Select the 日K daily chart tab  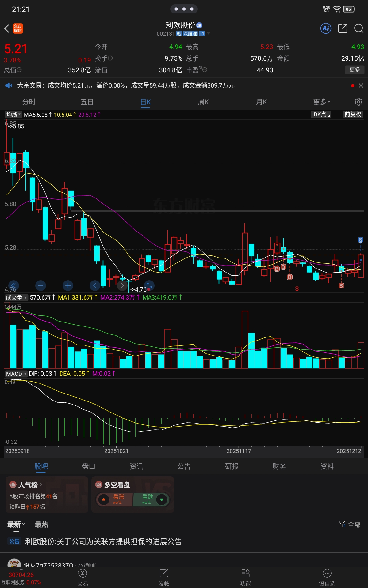pos(146,102)
